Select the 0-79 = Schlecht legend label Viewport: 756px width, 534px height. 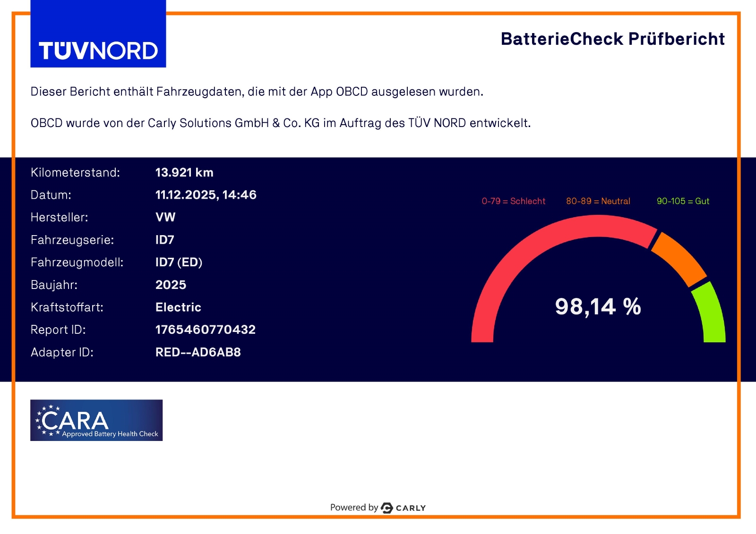click(513, 201)
